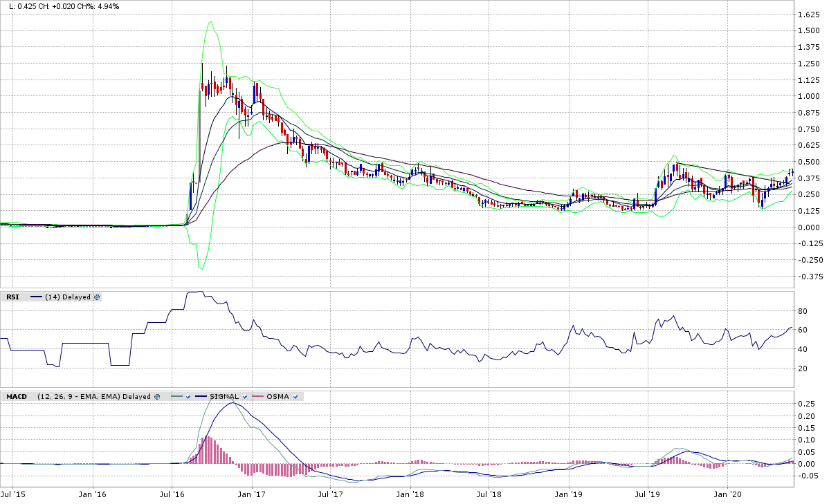Click the last price and change readout
The height and width of the screenshot is (504, 829).
(60, 6)
